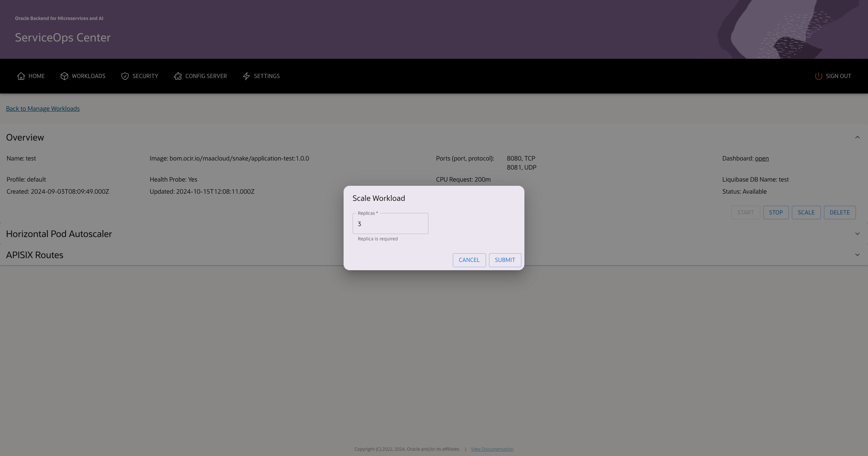Open the WORKLOADS menu item
Screen dimensions: 868x456
[x=89, y=76]
